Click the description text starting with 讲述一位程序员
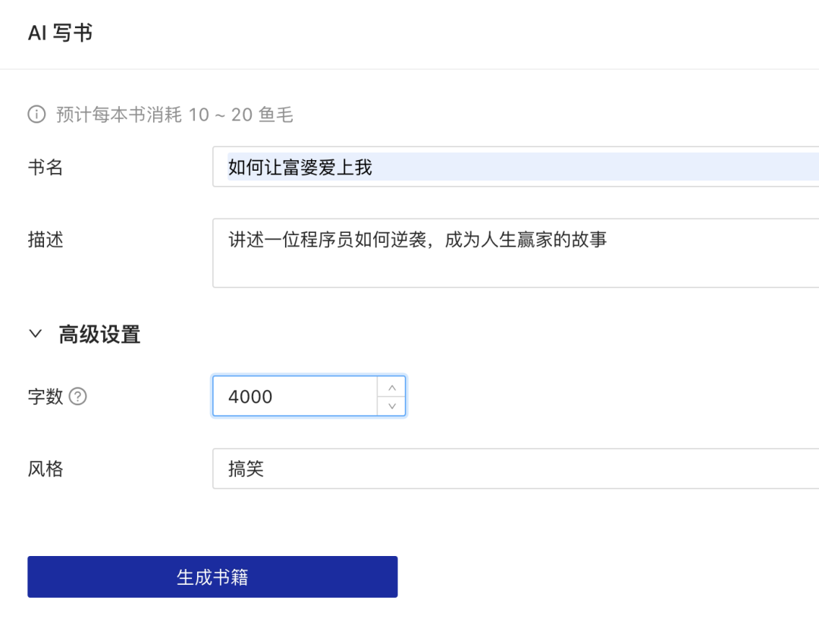Viewport: 819px width, 644px height. 417,240
